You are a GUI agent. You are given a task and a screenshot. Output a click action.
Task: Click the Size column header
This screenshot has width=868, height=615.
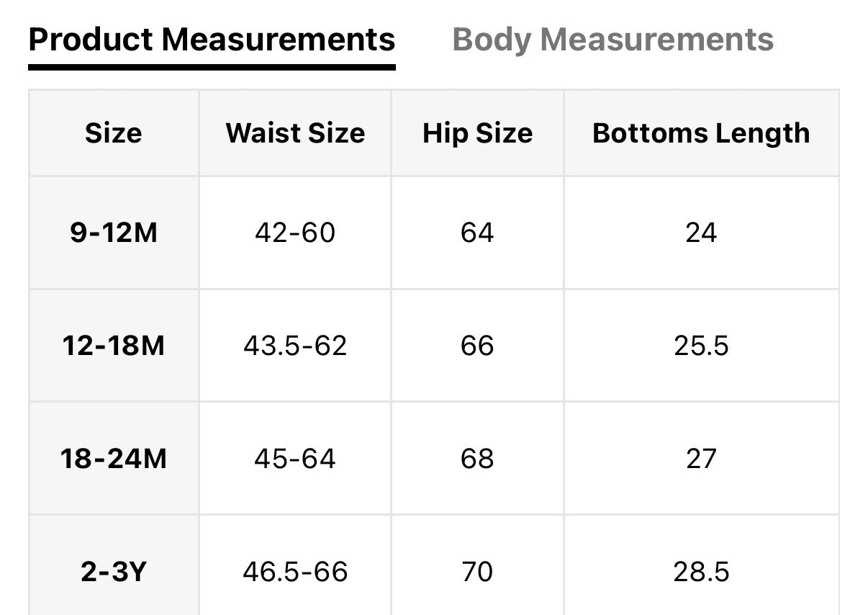tap(114, 133)
